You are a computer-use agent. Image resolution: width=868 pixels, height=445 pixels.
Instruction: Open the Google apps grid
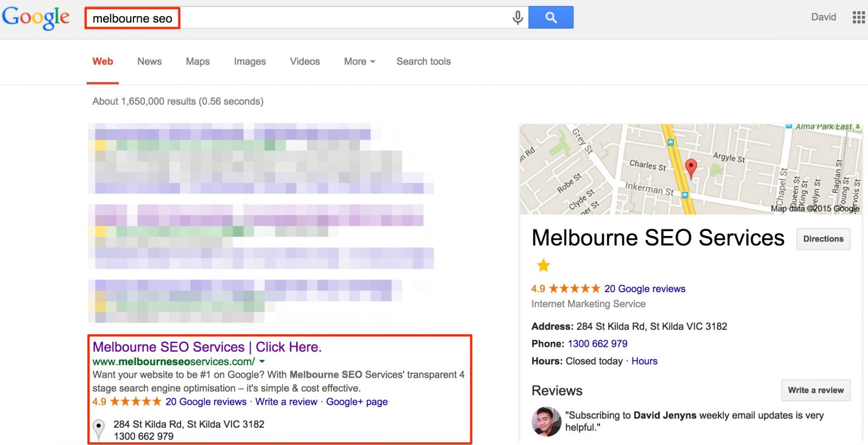[x=859, y=17]
